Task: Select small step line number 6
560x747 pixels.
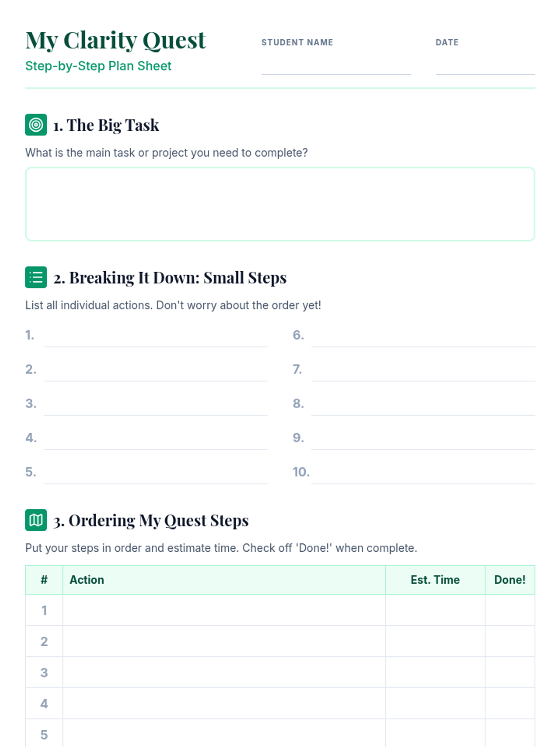Action: pyautogui.click(x=423, y=337)
